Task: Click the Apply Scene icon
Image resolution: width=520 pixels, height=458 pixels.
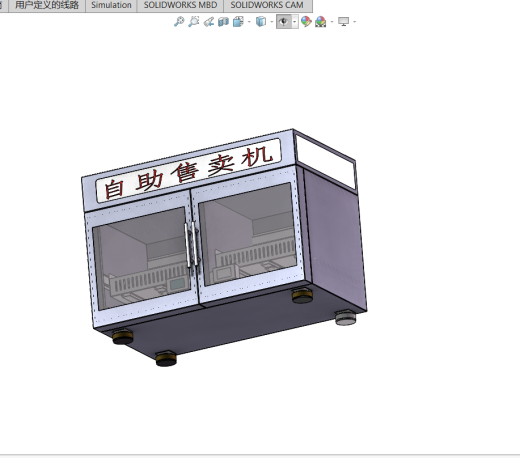Action: click(x=321, y=22)
